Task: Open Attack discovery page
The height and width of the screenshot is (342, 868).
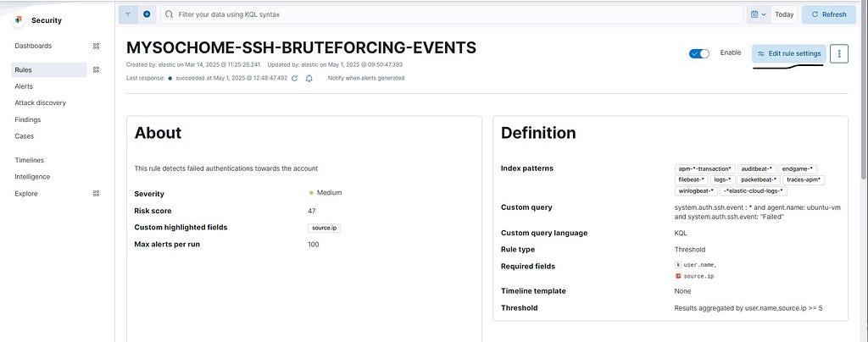Action: (41, 102)
